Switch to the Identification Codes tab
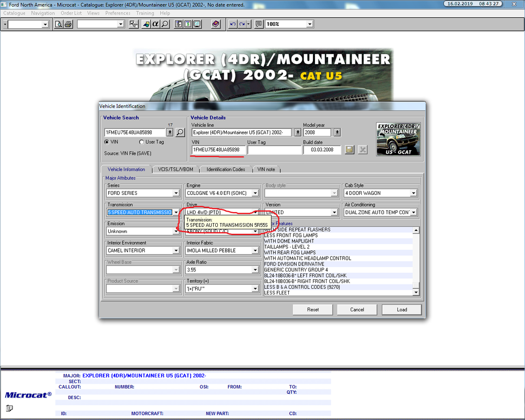This screenshot has height=420, width=525. click(x=226, y=170)
